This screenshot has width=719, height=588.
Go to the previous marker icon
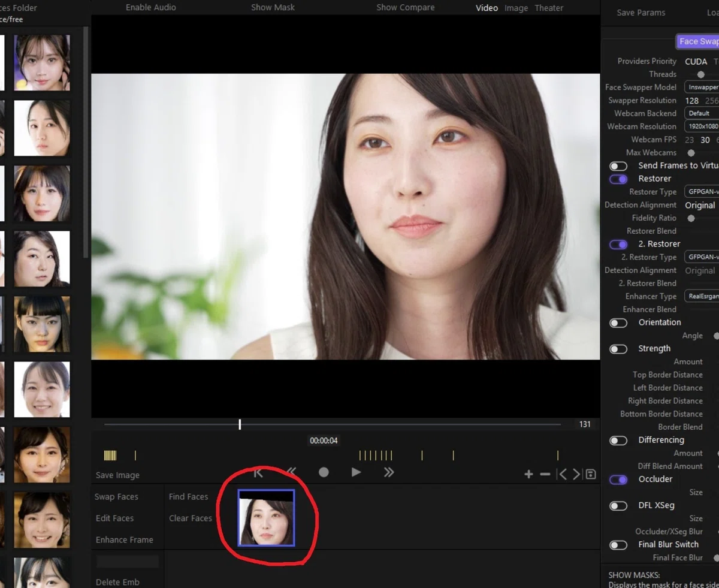coord(562,474)
